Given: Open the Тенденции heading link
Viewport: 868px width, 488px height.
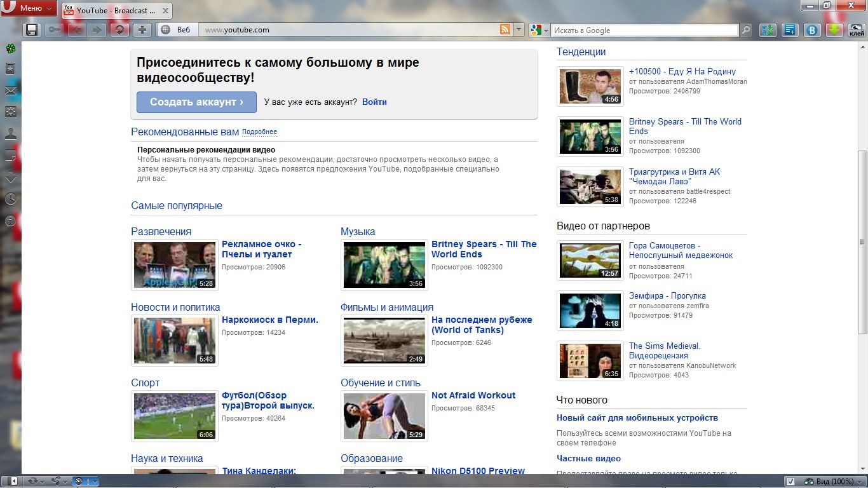Looking at the screenshot, I should coord(581,52).
